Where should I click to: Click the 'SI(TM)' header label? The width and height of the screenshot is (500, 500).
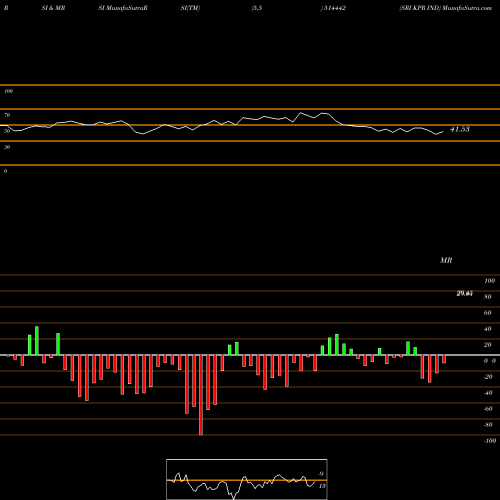[x=190, y=8]
